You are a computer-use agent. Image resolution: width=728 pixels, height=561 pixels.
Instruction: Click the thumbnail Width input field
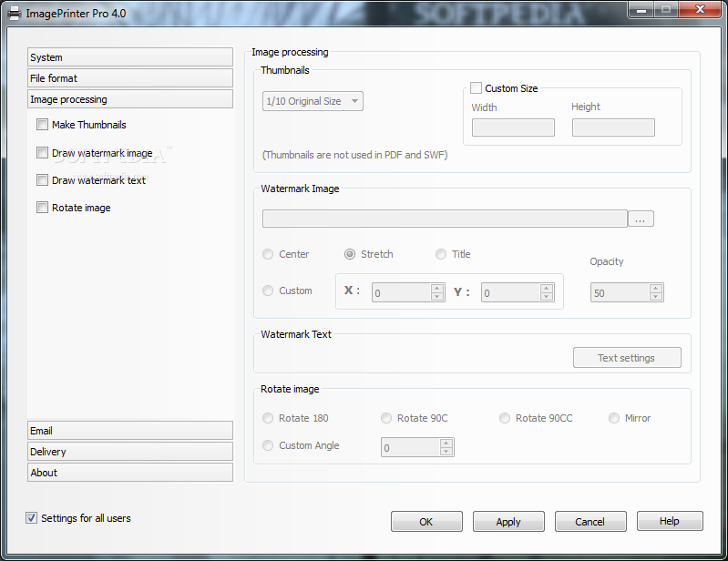pos(513,127)
